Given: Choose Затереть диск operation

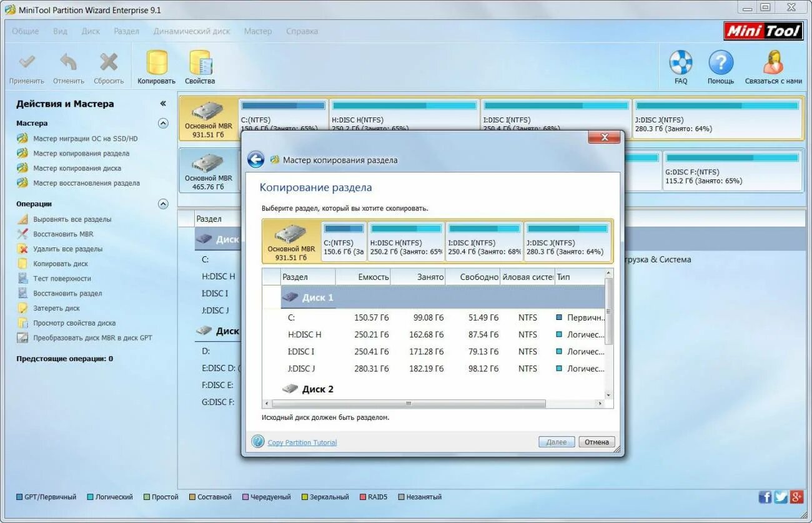Looking at the screenshot, I should (56, 308).
